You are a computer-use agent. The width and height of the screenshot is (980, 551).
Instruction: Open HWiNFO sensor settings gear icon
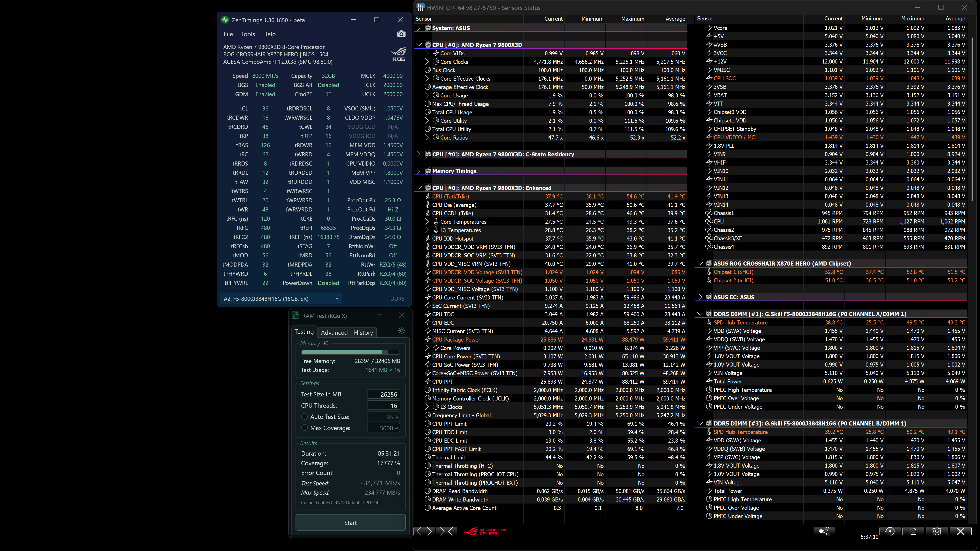937,531
